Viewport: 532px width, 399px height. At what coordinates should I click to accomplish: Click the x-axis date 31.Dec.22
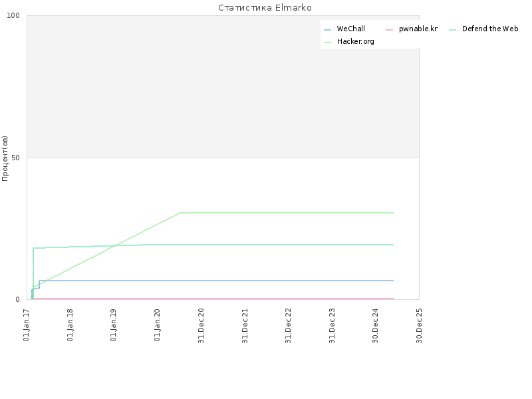coord(289,326)
